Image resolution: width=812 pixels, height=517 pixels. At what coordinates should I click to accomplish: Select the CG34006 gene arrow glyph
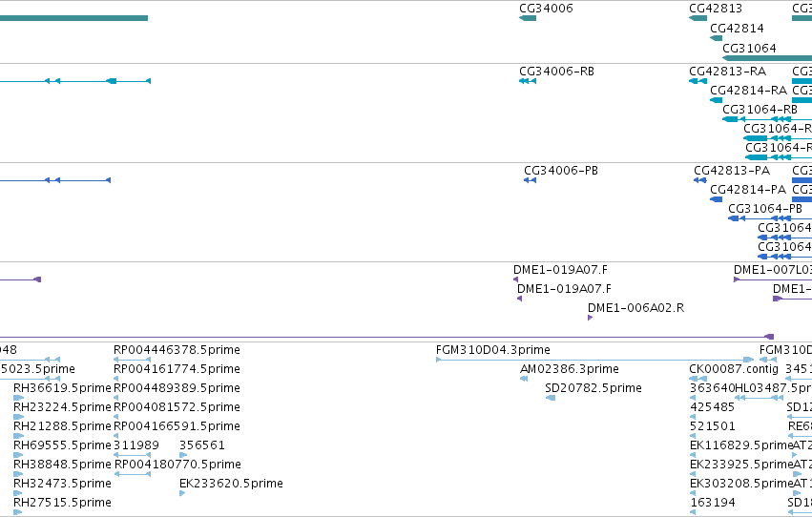pyautogui.click(x=528, y=18)
